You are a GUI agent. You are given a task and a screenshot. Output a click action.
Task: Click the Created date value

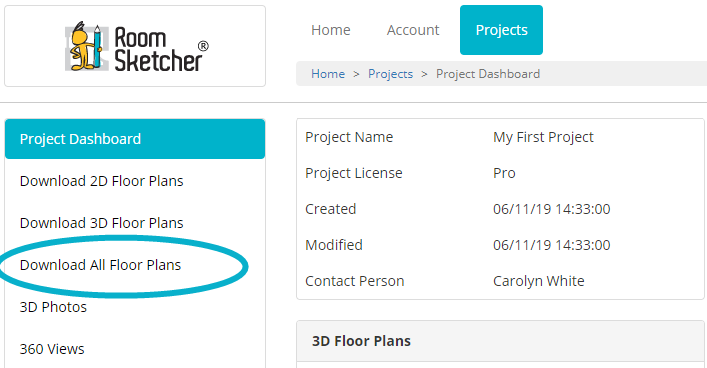tap(551, 209)
